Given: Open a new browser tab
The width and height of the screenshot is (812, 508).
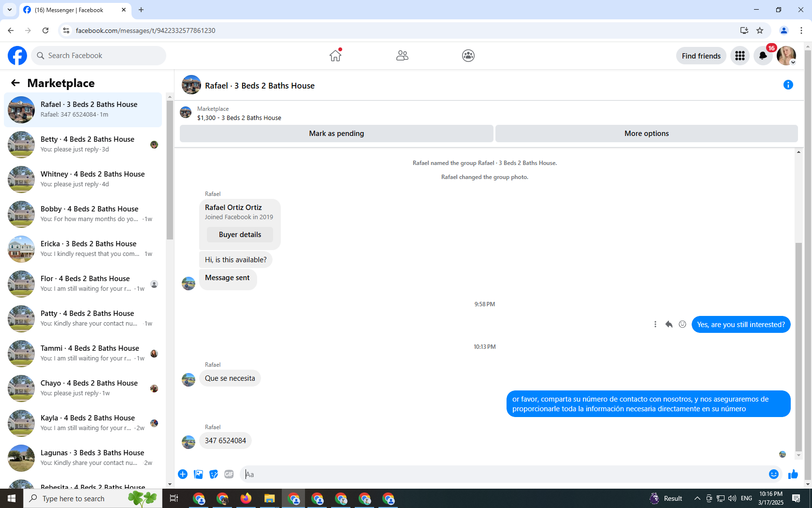Looking at the screenshot, I should [x=141, y=10].
